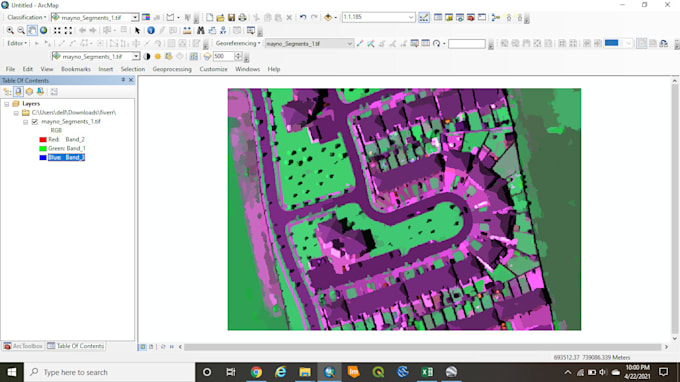The image size is (680, 382).
Task: Click the Red band color swatch
Action: 43,140
